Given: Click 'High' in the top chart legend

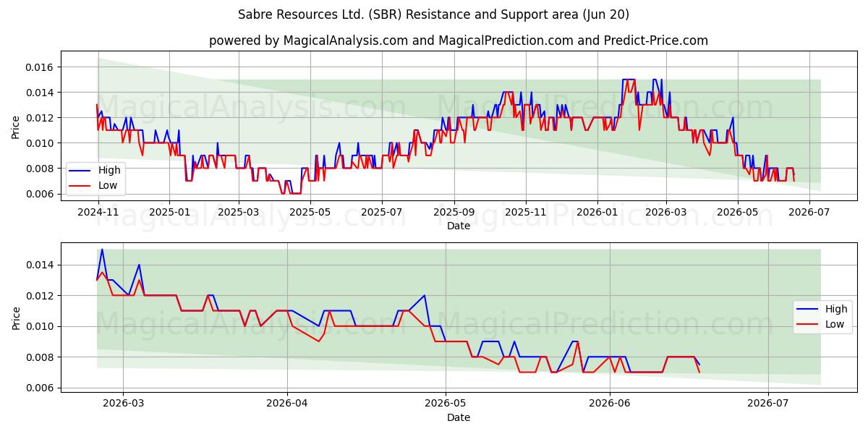Looking at the screenshot, I should [109, 170].
